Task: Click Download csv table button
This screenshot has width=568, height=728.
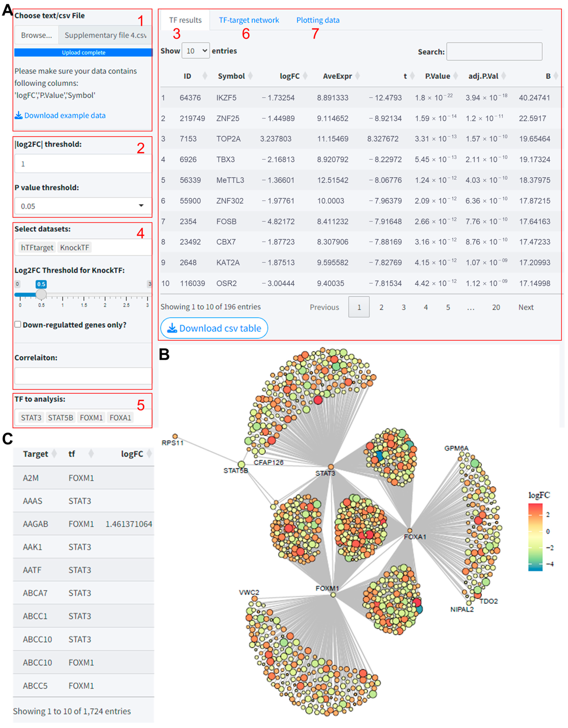Action: [x=214, y=328]
